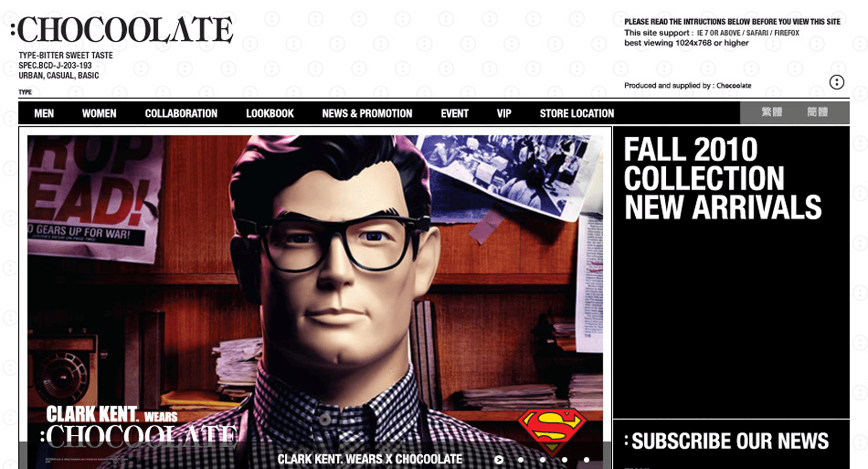
Task: Click the Subscribe Our News heading
Action: (727, 441)
